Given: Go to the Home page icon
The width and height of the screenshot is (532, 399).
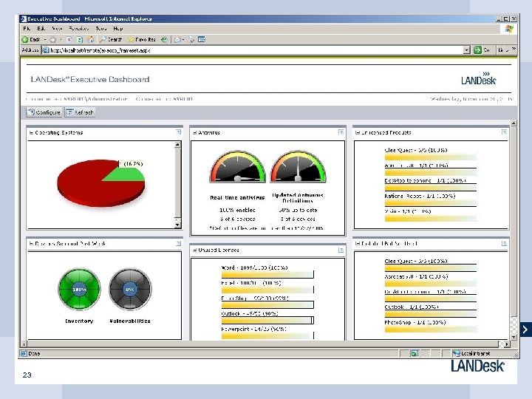Looking at the screenshot, I should pos(91,40).
